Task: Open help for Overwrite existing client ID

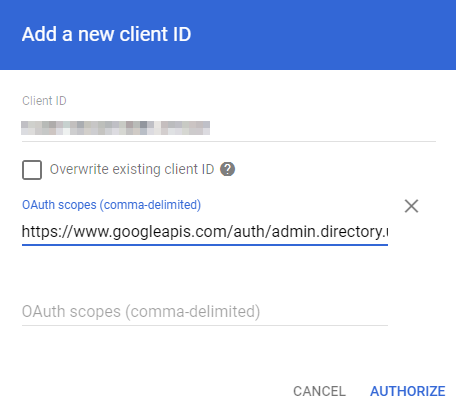Action: pyautogui.click(x=227, y=169)
